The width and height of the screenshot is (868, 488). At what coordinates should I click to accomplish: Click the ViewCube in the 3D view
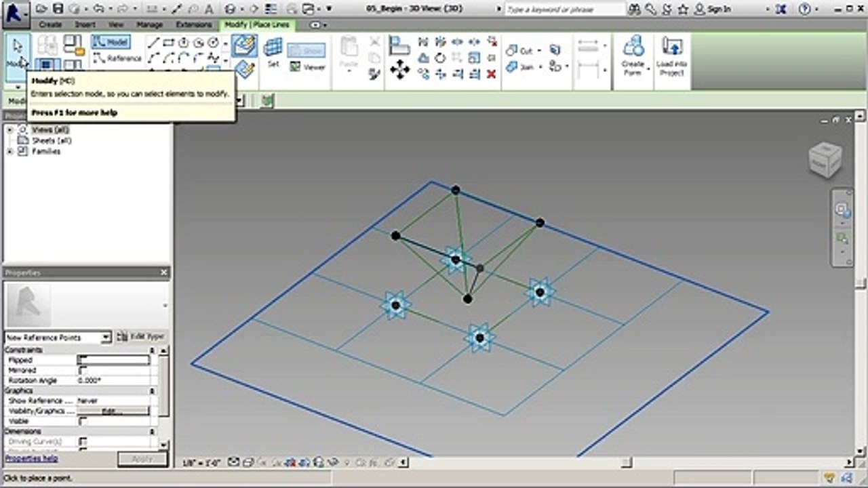(x=825, y=160)
